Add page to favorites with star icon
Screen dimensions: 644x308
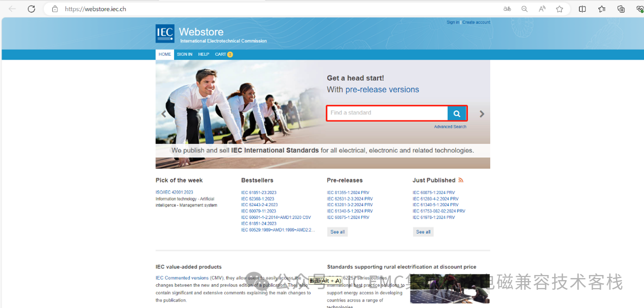pos(559,9)
